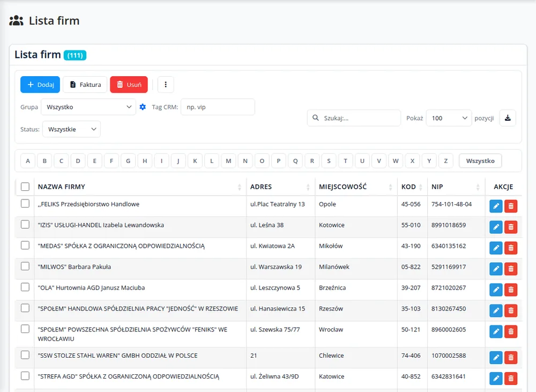Tick the SPOŁEM JEDNOŚĆ Rzeszów checkbox
The image size is (536, 392).
pyautogui.click(x=25, y=308)
